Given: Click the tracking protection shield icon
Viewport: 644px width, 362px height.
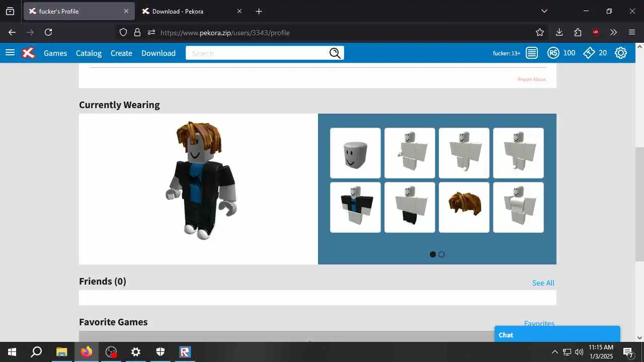Looking at the screenshot, I should (123, 32).
